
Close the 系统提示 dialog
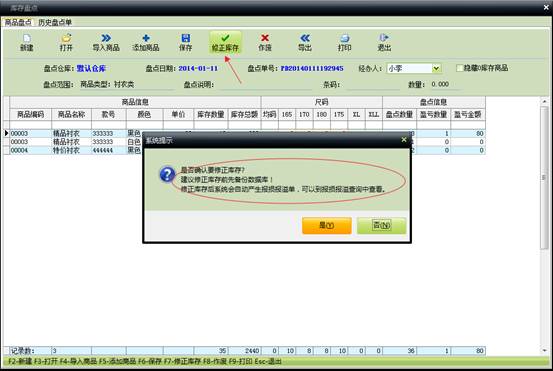404,140
